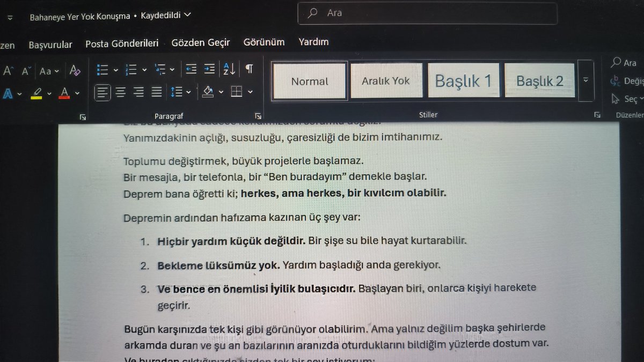Apply a numbered list
Viewport: 644px width, 362px height.
pyautogui.click(x=131, y=70)
